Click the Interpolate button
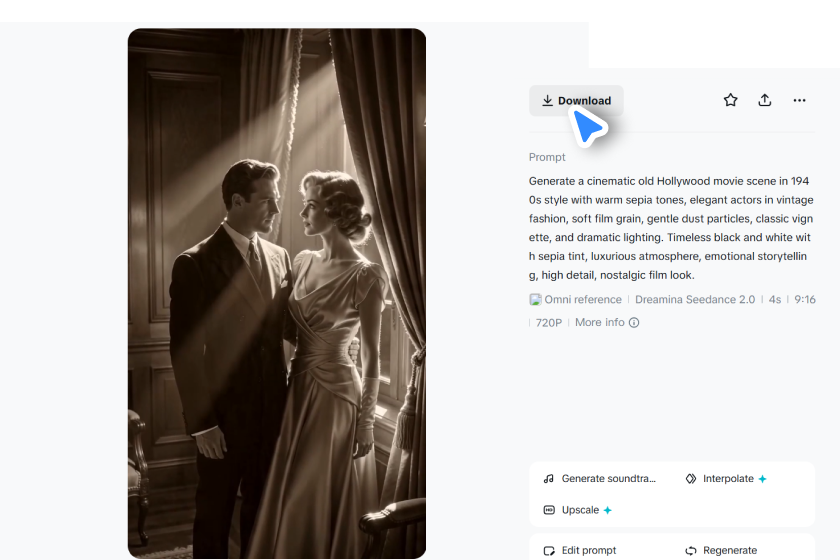 (726, 479)
